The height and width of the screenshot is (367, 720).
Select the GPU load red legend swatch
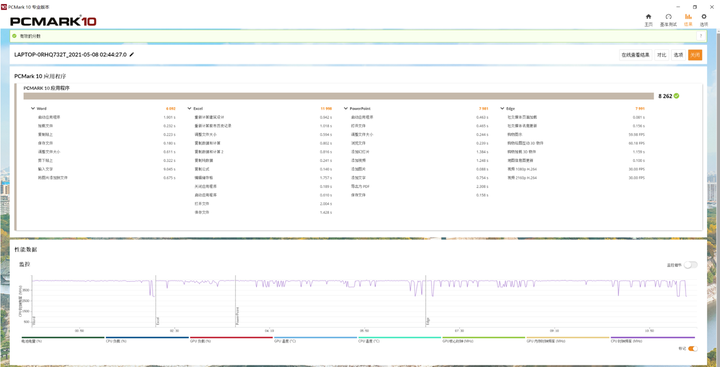231,337
